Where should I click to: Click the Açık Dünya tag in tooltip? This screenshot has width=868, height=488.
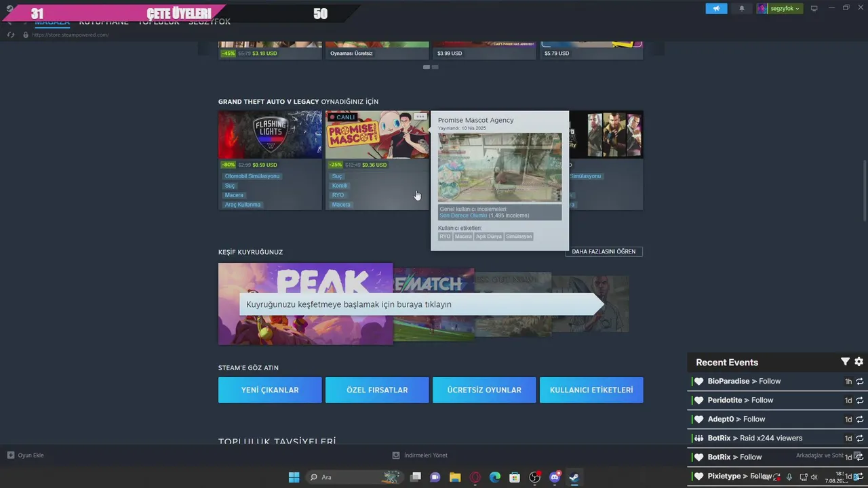pyautogui.click(x=488, y=237)
